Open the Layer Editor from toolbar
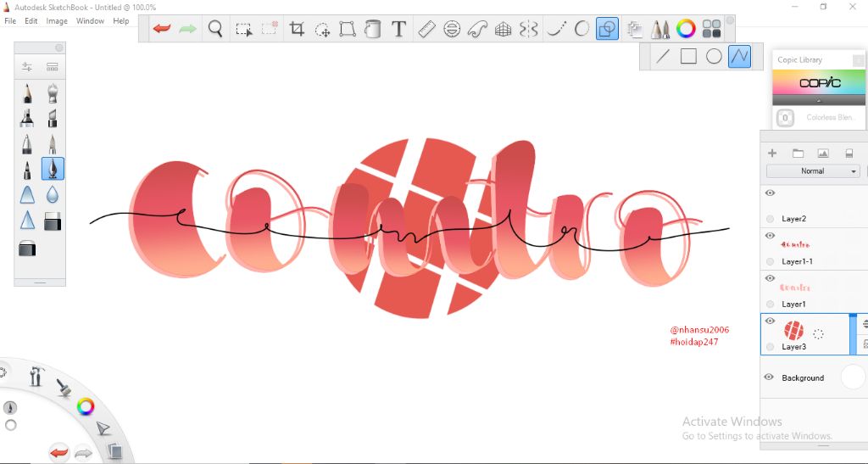Viewport: 868px width, 464px height. (x=634, y=30)
